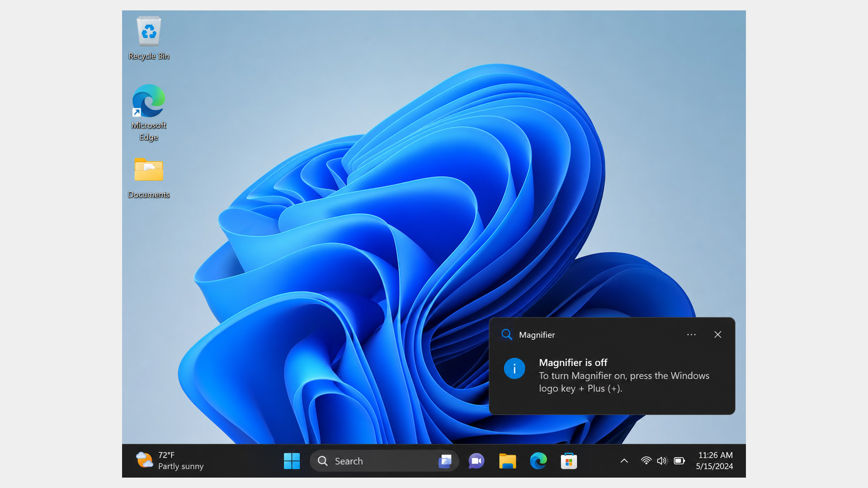The image size is (868, 488).
Task: Open the Windows Start menu
Action: pyautogui.click(x=292, y=461)
